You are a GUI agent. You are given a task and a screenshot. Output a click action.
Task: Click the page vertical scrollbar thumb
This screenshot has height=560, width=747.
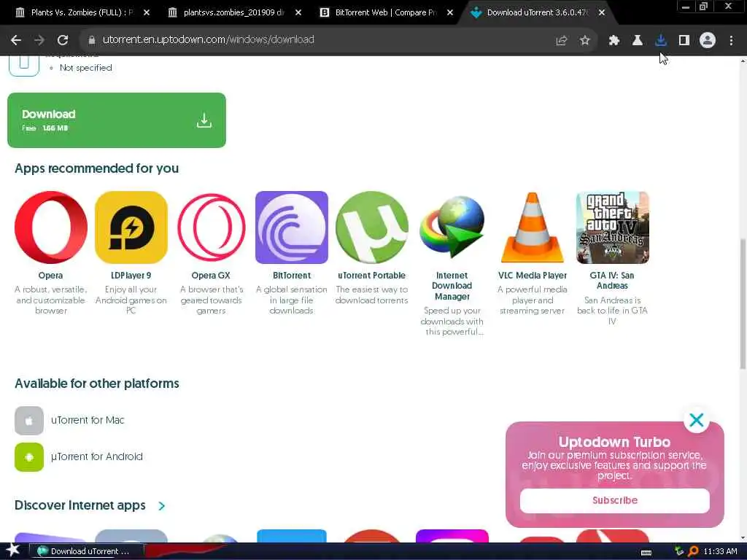point(743,303)
